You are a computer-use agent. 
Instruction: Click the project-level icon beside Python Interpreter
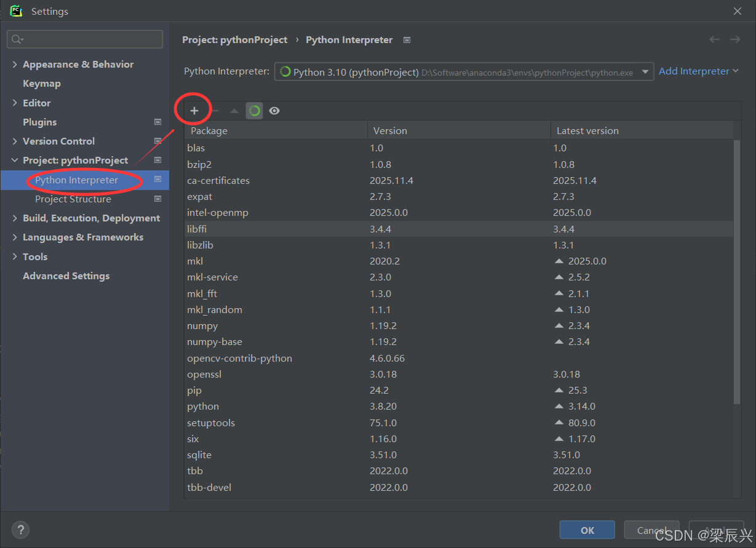point(157,180)
